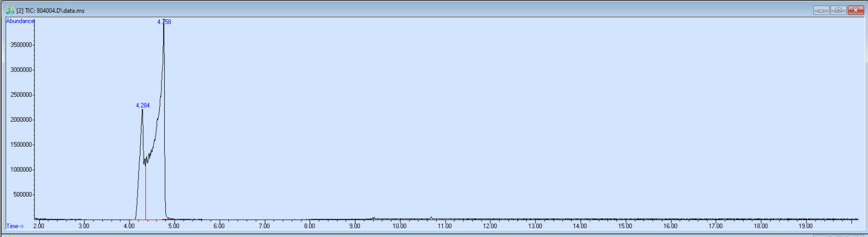Click the 4.758 peak label

pyautogui.click(x=164, y=22)
